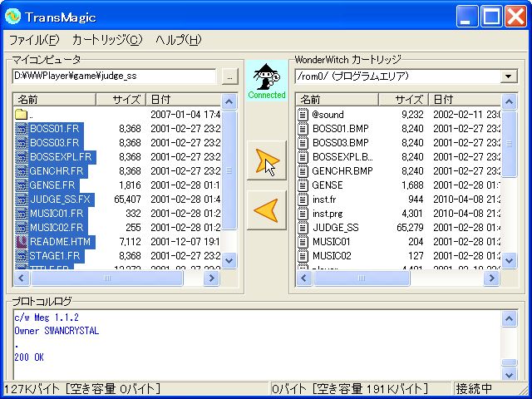Open the /rom0/ program area dropdown
The image size is (532, 399).
point(508,76)
